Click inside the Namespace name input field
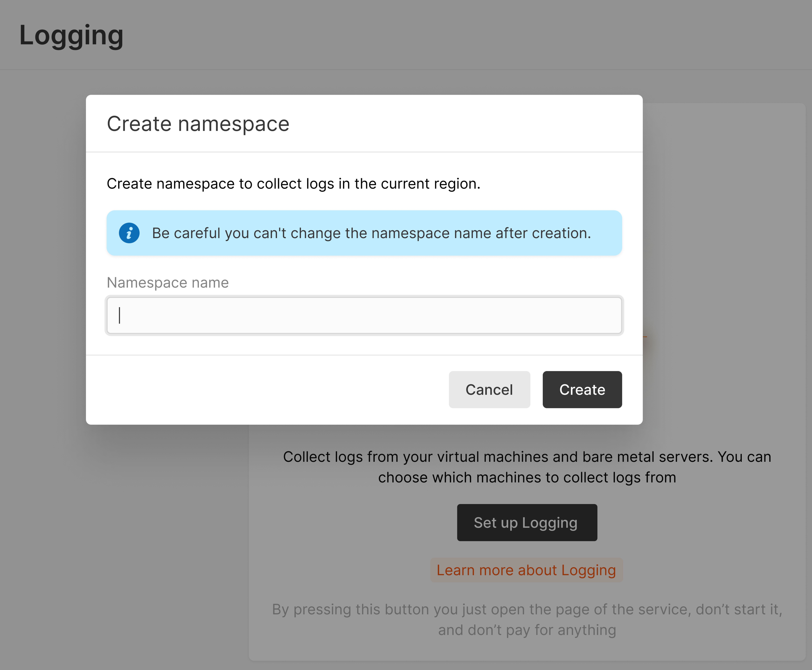The image size is (812, 670). (364, 315)
